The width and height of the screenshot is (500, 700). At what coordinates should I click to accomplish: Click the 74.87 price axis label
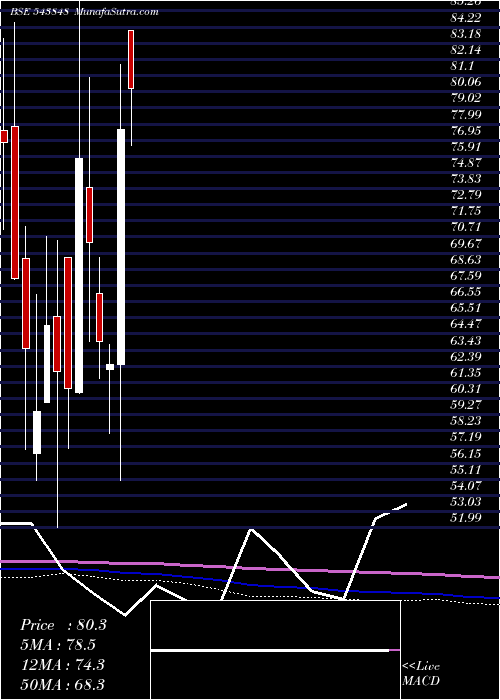pos(467,162)
